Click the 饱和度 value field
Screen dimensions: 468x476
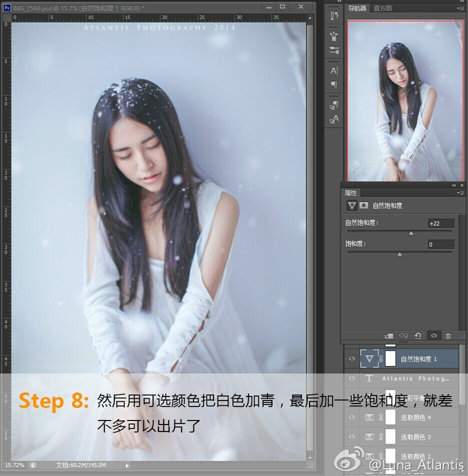(x=441, y=244)
